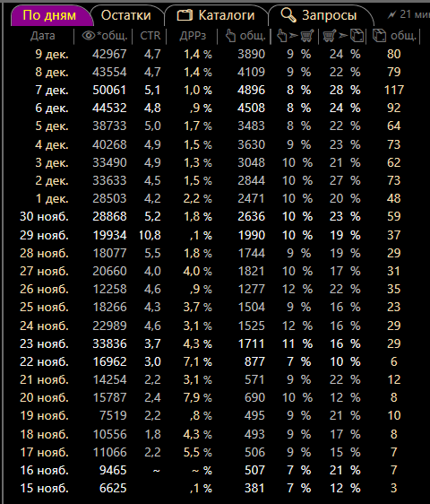This screenshot has width=430, height=504.
Task: Click the click-to-cart conversion header icon
Action: (x=295, y=36)
